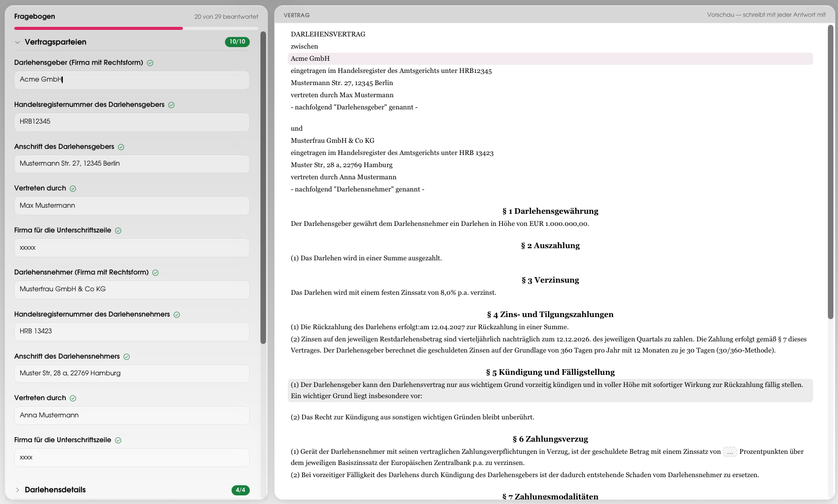Click the Vertreten durch field with Max Mustermann
Viewport: 838px width, 504px height.
pos(132,206)
